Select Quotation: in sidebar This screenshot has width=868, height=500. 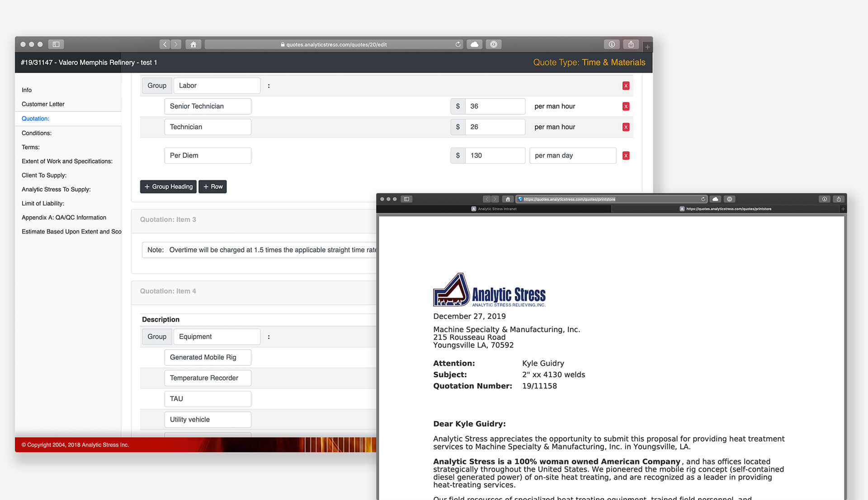point(35,119)
